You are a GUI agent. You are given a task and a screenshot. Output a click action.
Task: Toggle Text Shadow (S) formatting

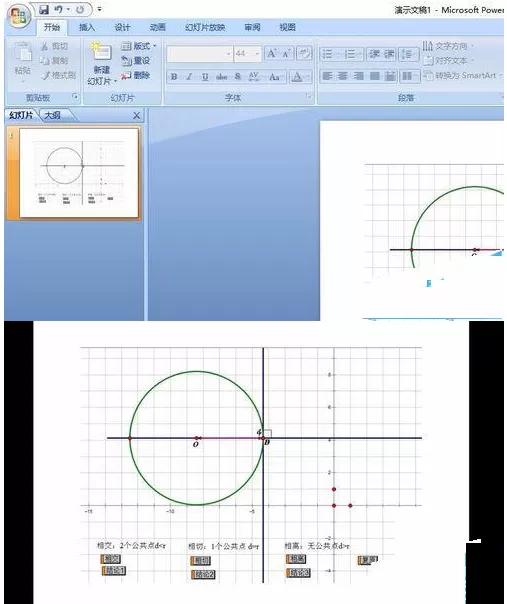(x=238, y=77)
